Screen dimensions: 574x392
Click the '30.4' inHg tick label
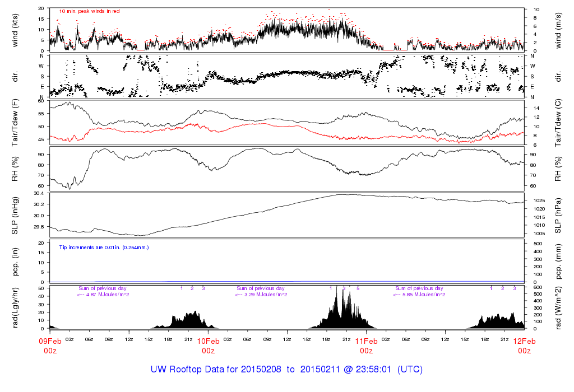[x=39, y=193]
